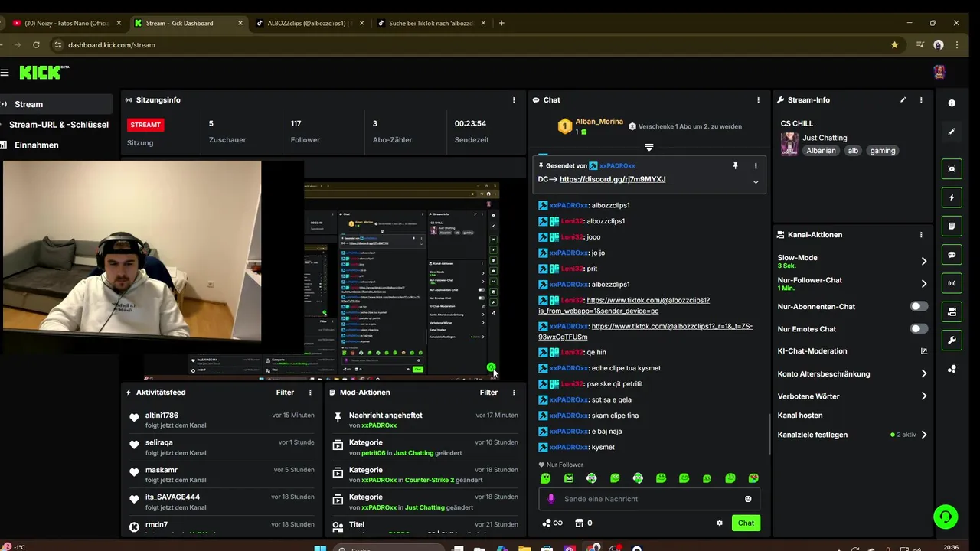Switch to the ALBOZZclips browser tab
Image resolution: width=980 pixels, height=551 pixels.
(308, 23)
